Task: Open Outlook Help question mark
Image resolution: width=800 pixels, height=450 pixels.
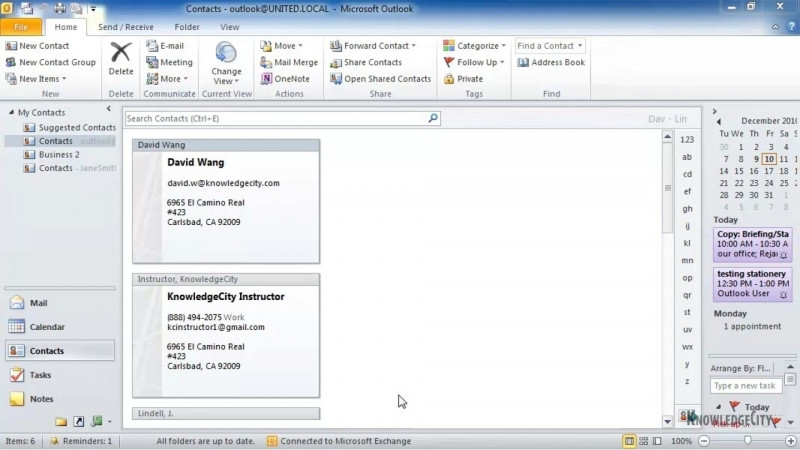Action: [x=791, y=27]
